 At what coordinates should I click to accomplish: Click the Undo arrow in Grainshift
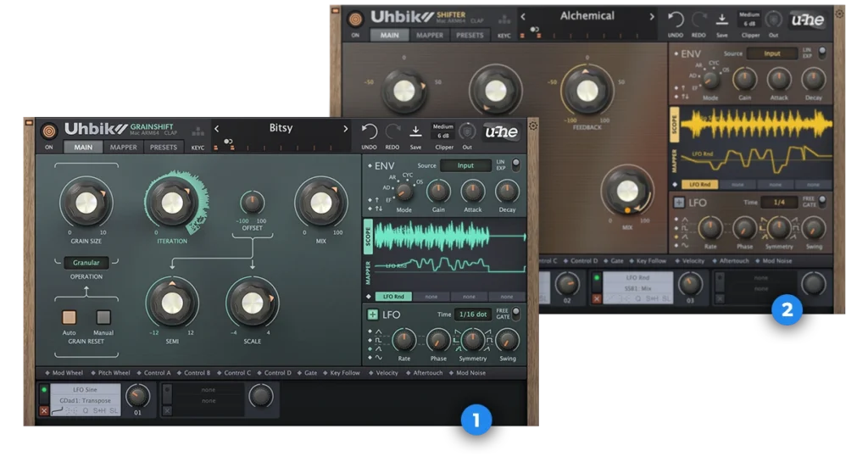coord(369,131)
